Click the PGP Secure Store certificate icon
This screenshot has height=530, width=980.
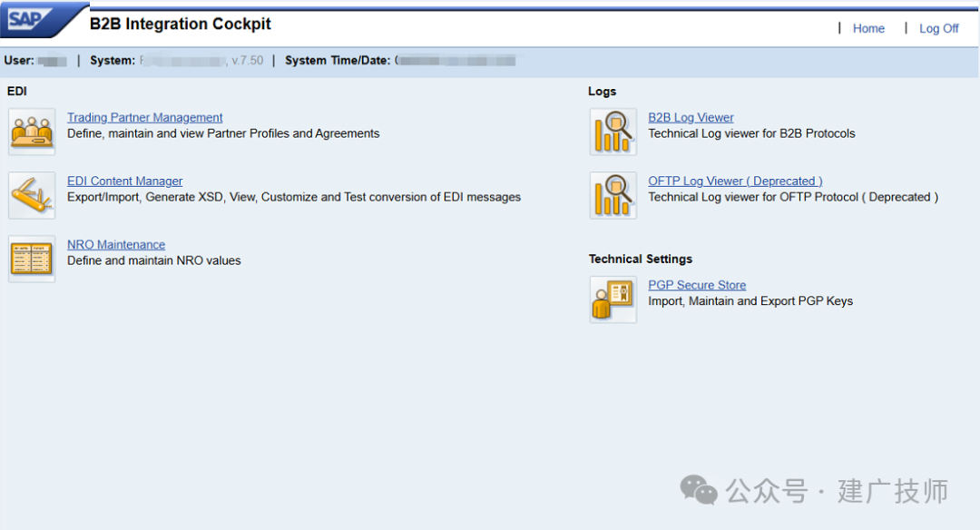click(x=613, y=299)
